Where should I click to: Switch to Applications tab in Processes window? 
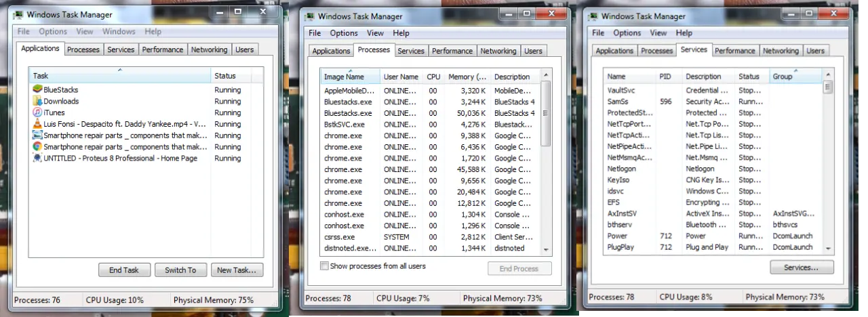point(331,51)
